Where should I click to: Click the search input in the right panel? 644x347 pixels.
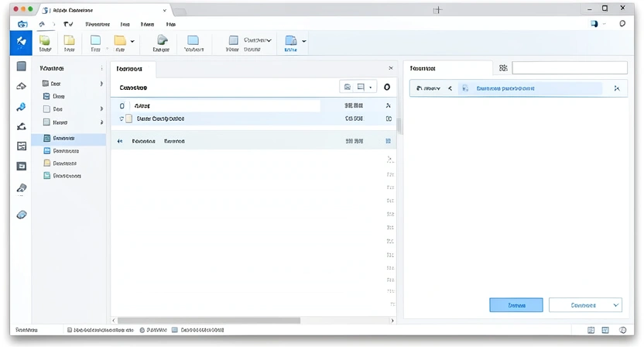pos(570,68)
